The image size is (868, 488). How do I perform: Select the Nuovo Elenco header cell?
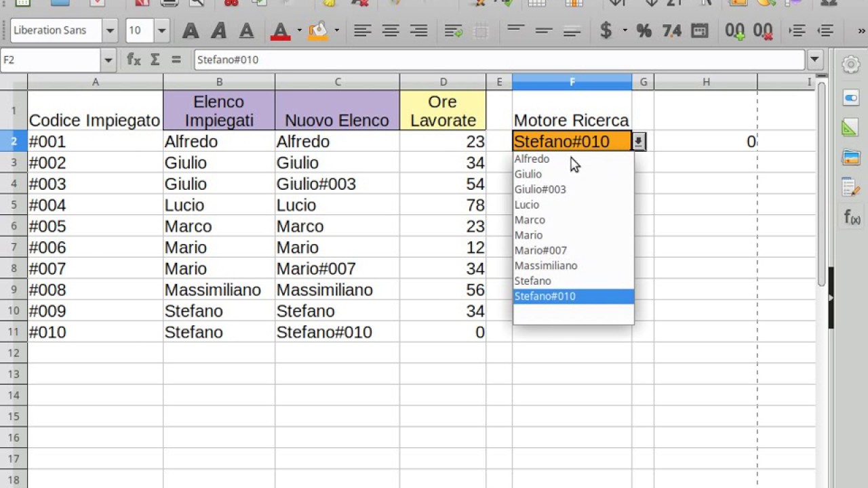click(338, 110)
